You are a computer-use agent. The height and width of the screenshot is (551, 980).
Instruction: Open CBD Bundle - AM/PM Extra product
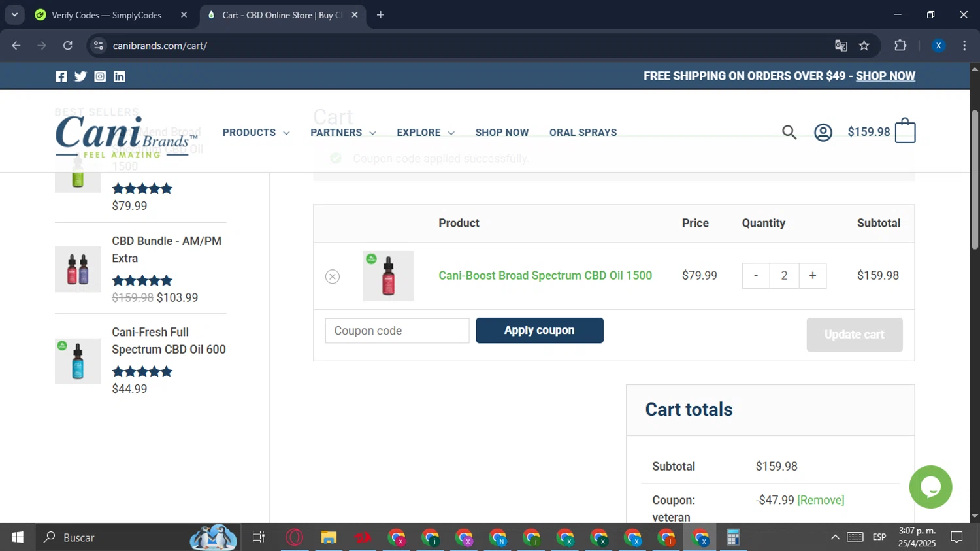tap(167, 250)
